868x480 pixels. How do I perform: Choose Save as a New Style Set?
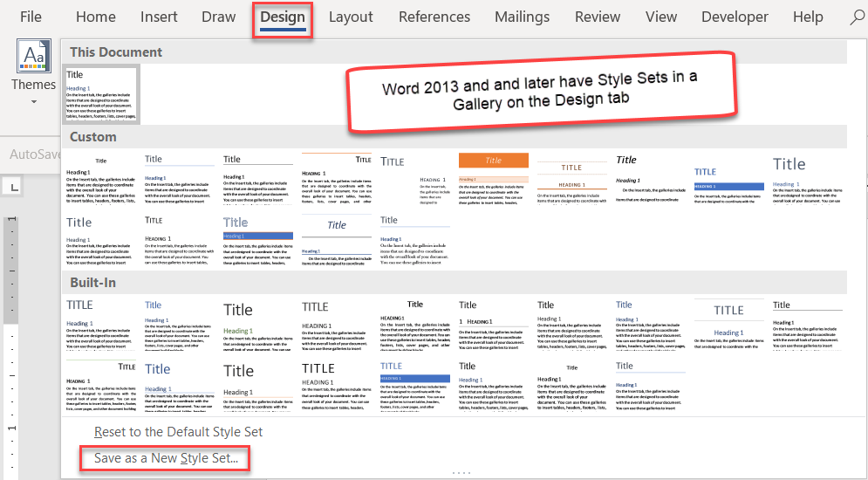(x=166, y=458)
